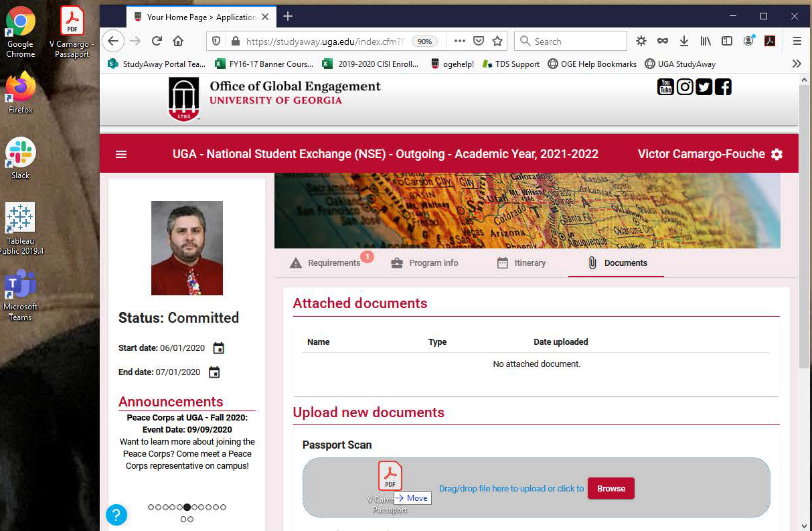Image resolution: width=812 pixels, height=531 pixels.
Task: Select the Documents tab
Action: tap(617, 263)
